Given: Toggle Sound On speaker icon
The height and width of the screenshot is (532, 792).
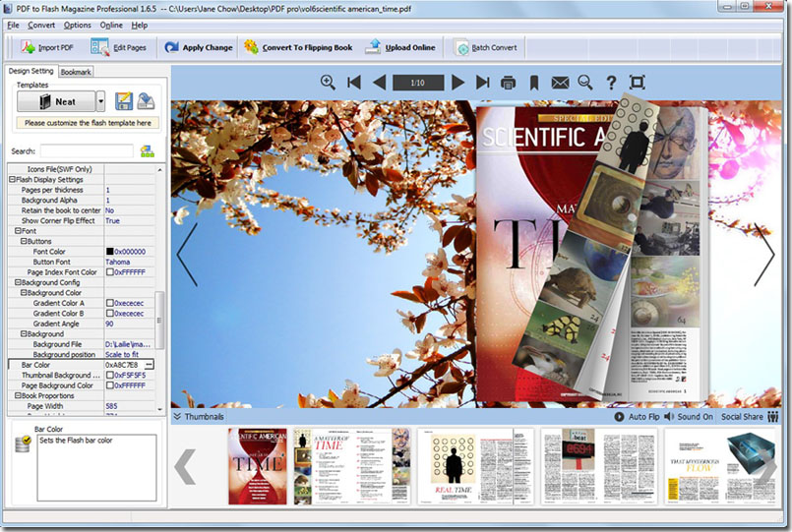Looking at the screenshot, I should click(669, 416).
